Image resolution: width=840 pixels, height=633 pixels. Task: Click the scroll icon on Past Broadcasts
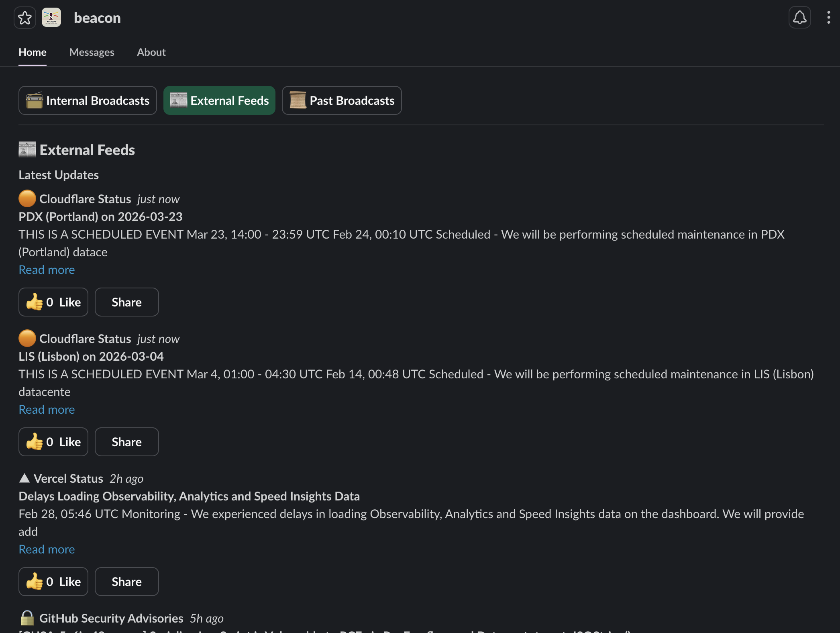(297, 100)
